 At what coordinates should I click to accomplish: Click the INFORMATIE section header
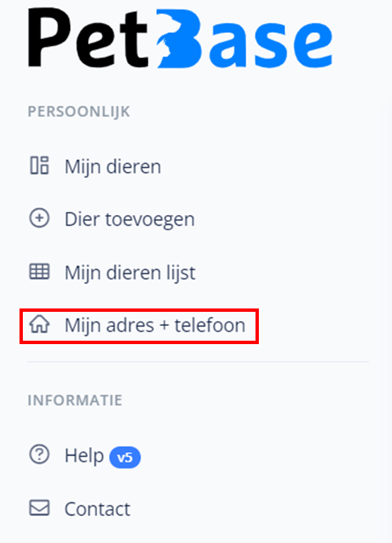[x=75, y=401]
